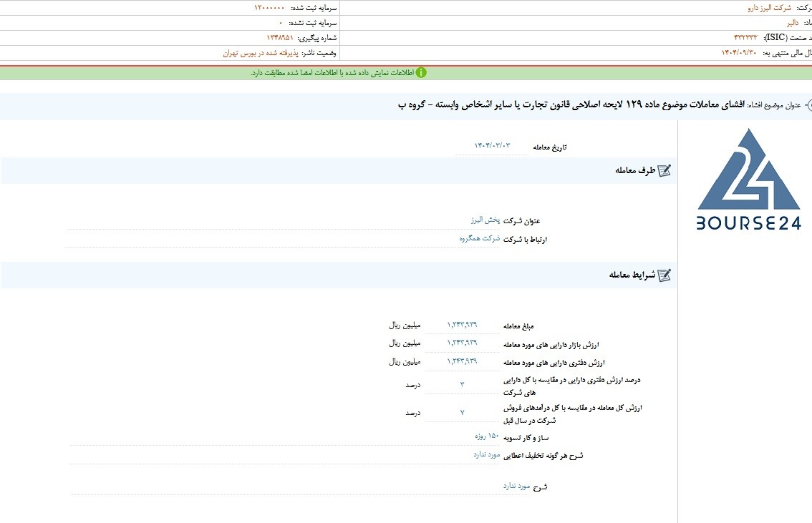Select the transaction date field ۱۴۰۴/۰۳/۰۳
812x523 pixels.
coord(491,146)
